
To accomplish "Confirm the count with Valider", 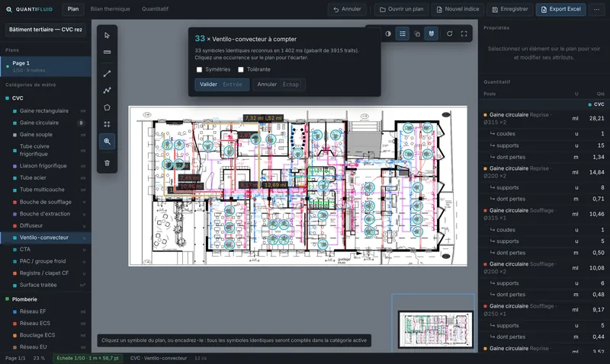I will (x=222, y=85).
